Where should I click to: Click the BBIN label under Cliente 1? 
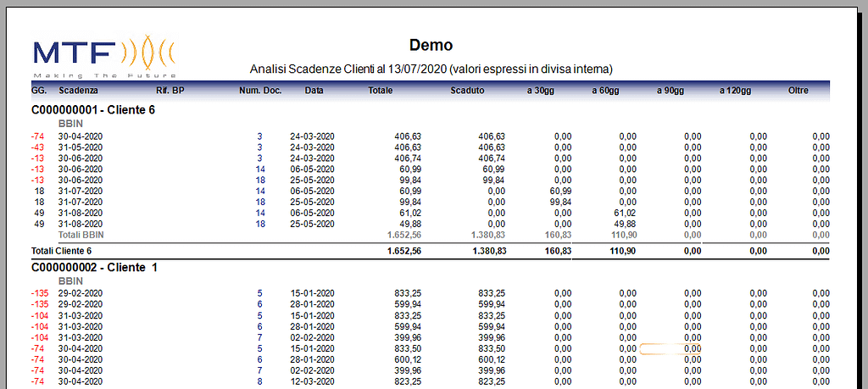tap(70, 281)
